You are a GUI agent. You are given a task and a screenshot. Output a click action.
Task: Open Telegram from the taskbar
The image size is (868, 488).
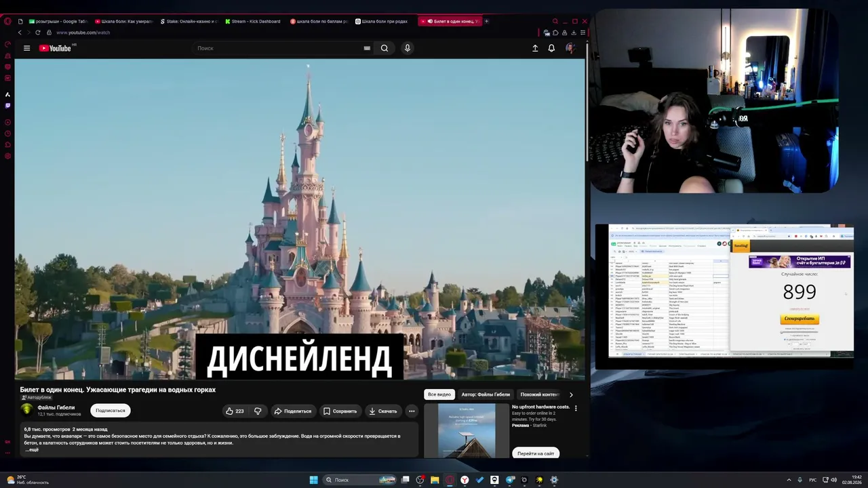[509, 480]
